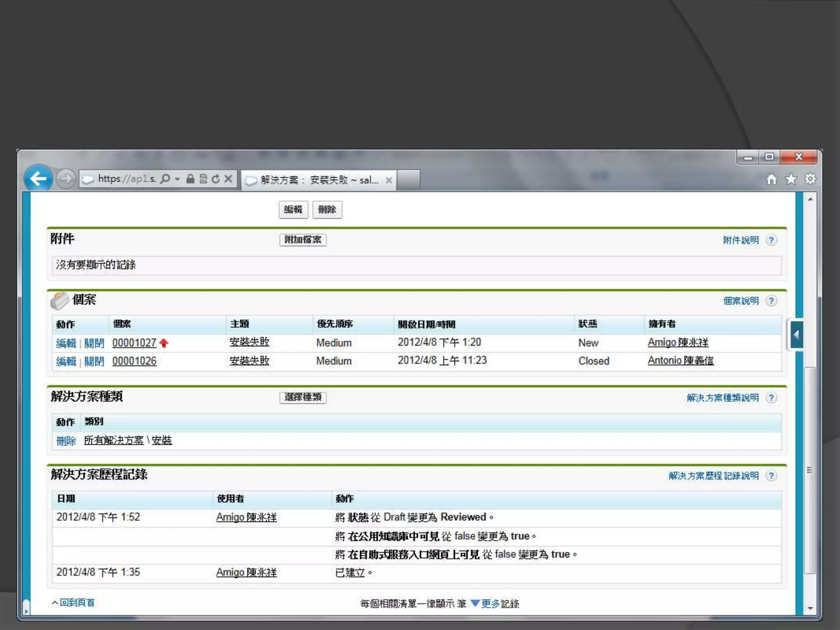Expand the collapsed right sidebar arrow
The height and width of the screenshot is (630, 840).
796,335
